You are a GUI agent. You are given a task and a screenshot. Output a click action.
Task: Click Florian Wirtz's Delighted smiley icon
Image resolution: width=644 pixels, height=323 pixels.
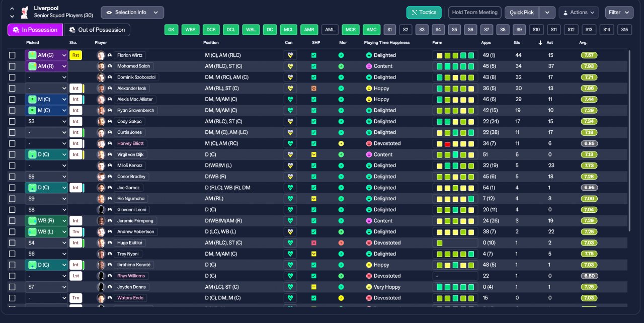[x=369, y=55]
